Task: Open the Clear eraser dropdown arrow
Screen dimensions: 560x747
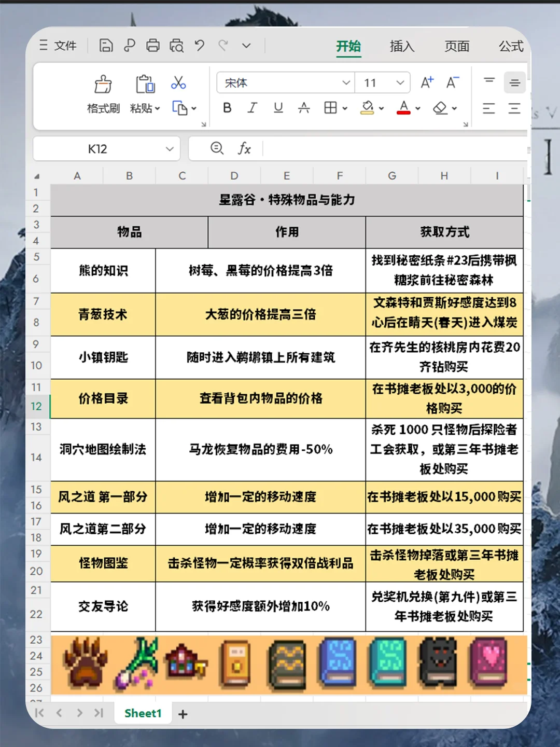Action: click(x=455, y=108)
